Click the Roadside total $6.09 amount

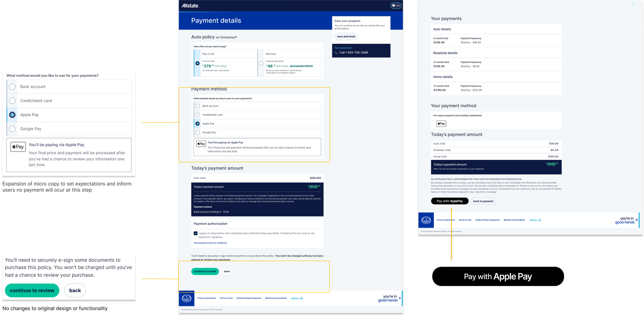554,150
